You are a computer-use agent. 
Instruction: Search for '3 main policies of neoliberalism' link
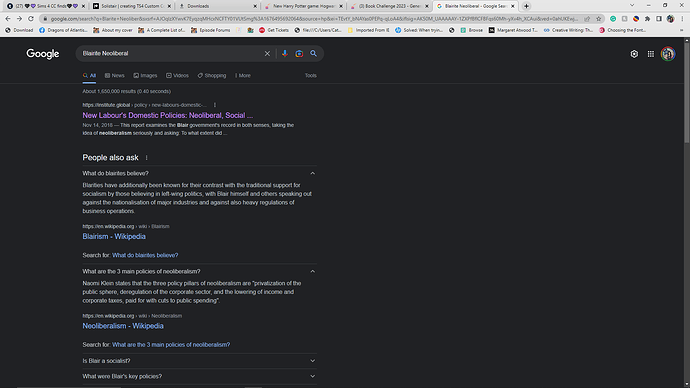(171, 344)
